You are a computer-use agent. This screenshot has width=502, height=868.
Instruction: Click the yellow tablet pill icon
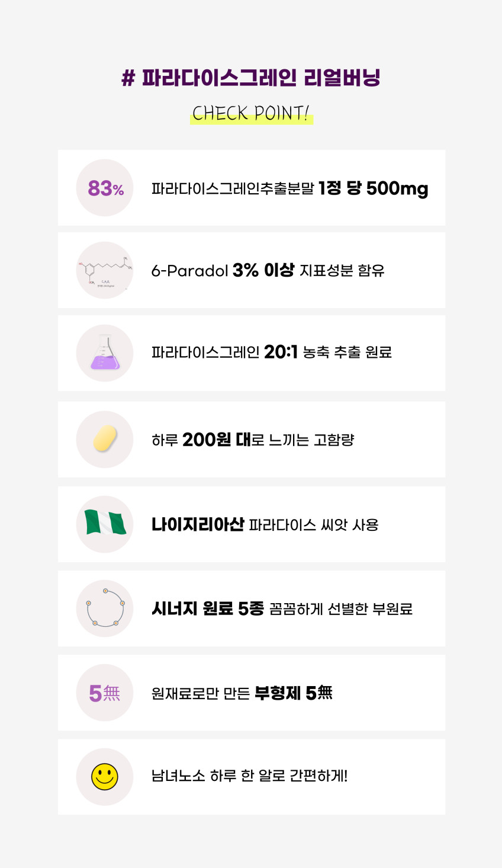105,439
